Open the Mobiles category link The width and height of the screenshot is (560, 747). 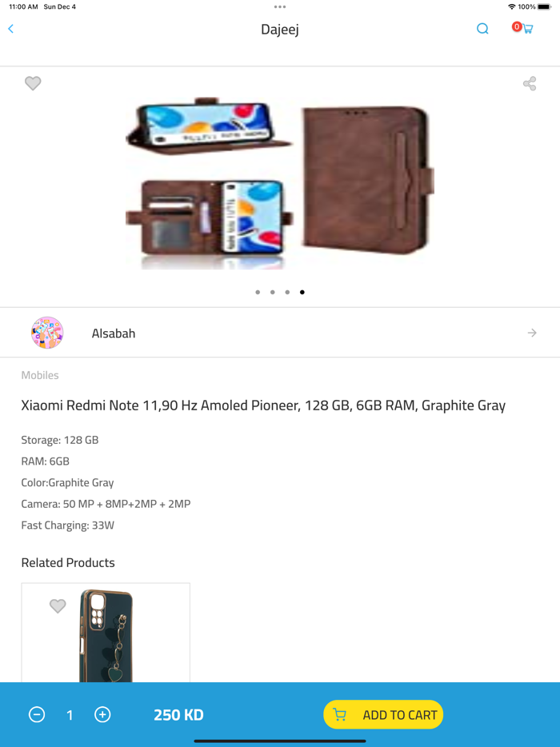(x=40, y=375)
